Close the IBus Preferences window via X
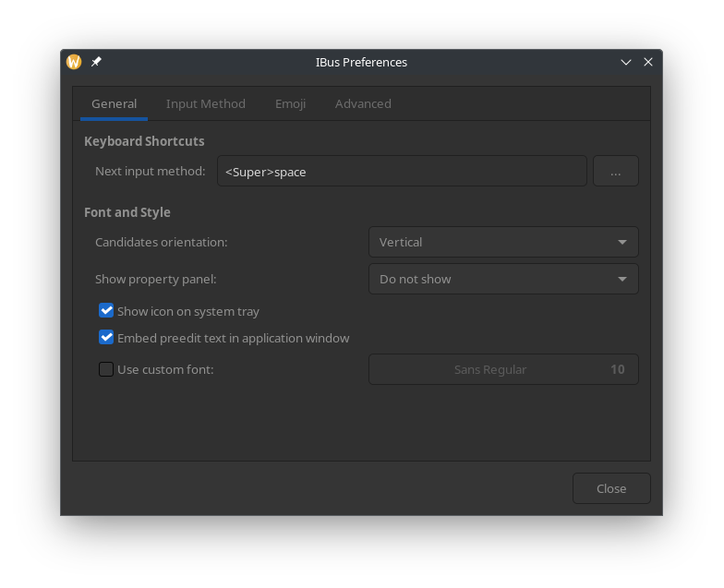This screenshot has height=588, width=724. (648, 63)
